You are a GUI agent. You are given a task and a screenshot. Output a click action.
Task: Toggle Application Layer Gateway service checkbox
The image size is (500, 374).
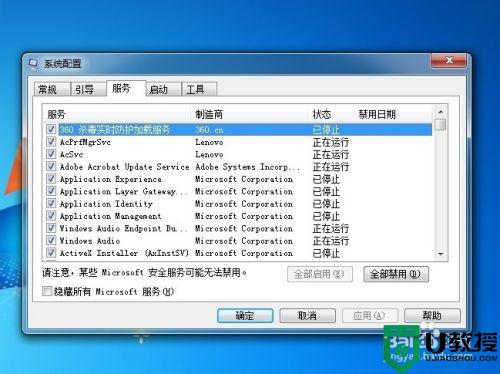pos(51,191)
